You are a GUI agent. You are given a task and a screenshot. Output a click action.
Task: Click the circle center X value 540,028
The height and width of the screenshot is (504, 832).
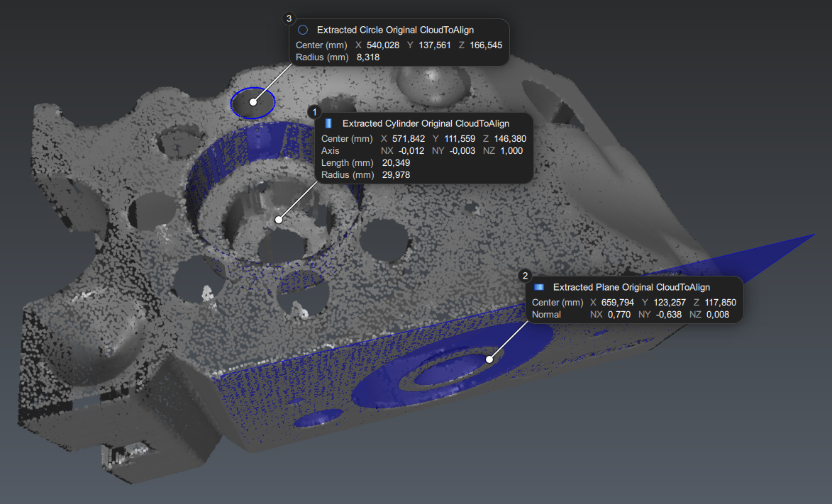coord(383,45)
